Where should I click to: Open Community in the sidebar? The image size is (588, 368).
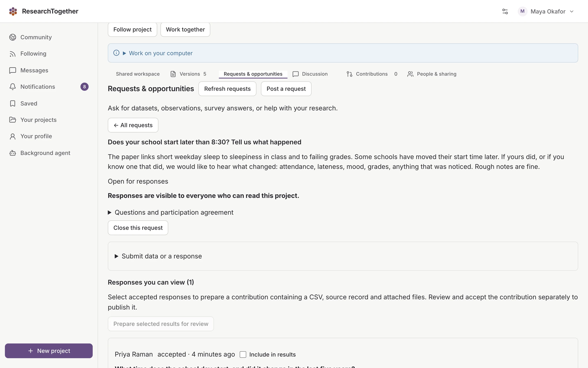(49, 37)
